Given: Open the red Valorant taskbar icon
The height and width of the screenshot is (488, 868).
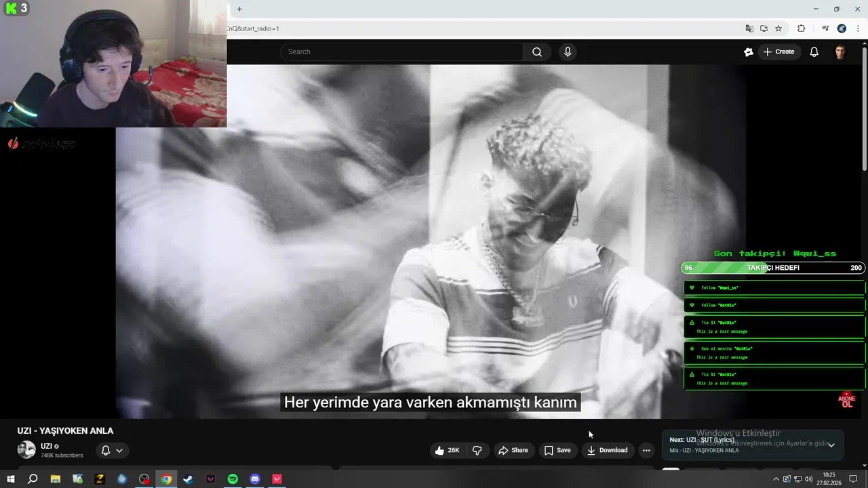Looking at the screenshot, I should pyautogui.click(x=277, y=479).
